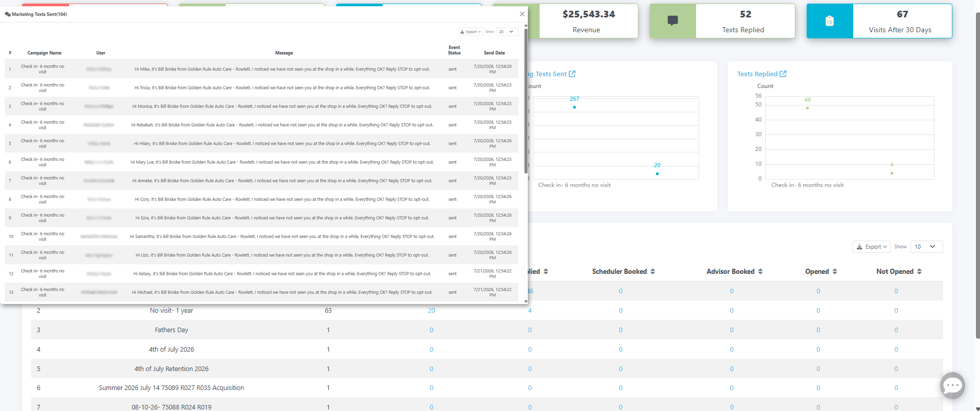Open Export dropdown above campaign table
This screenshot has width=980, height=411.
tap(872, 247)
